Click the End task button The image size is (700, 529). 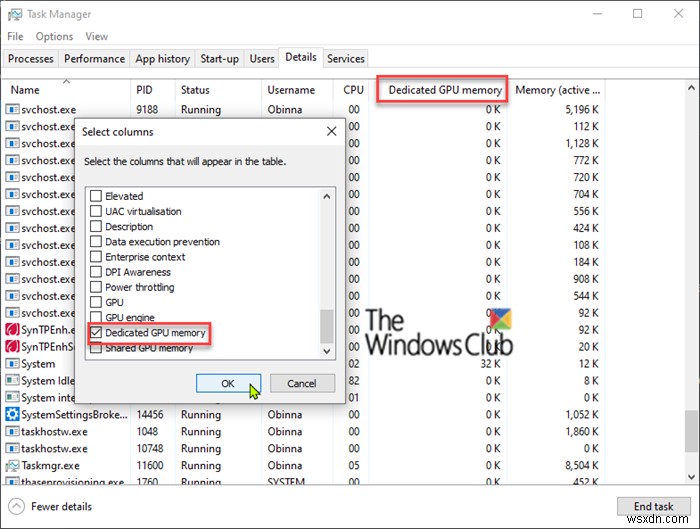pyautogui.click(x=654, y=506)
